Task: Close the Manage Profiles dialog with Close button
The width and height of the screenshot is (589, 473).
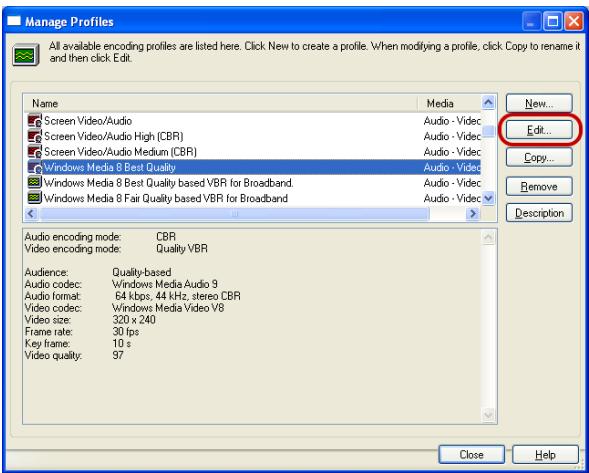Action: (x=471, y=455)
